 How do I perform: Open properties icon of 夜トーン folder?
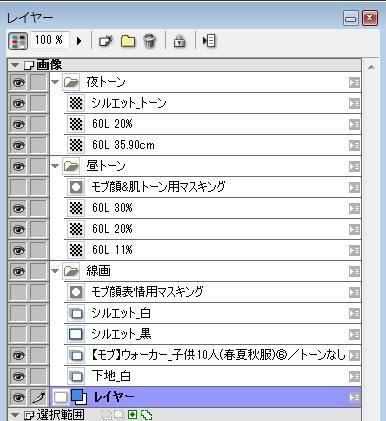pos(354,82)
